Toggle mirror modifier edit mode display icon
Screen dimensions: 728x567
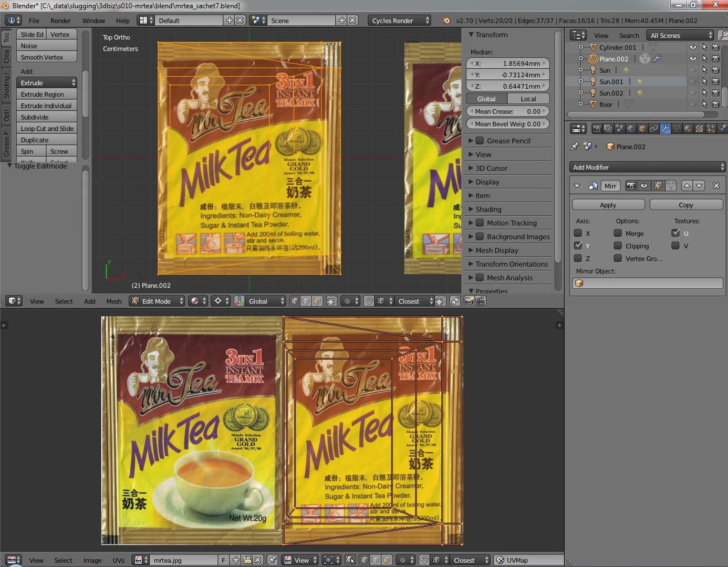[658, 186]
